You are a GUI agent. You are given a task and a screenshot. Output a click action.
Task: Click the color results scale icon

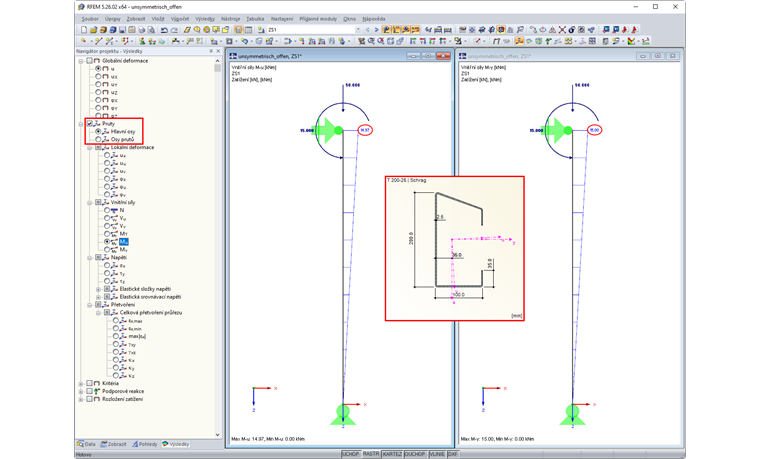[x=631, y=41]
